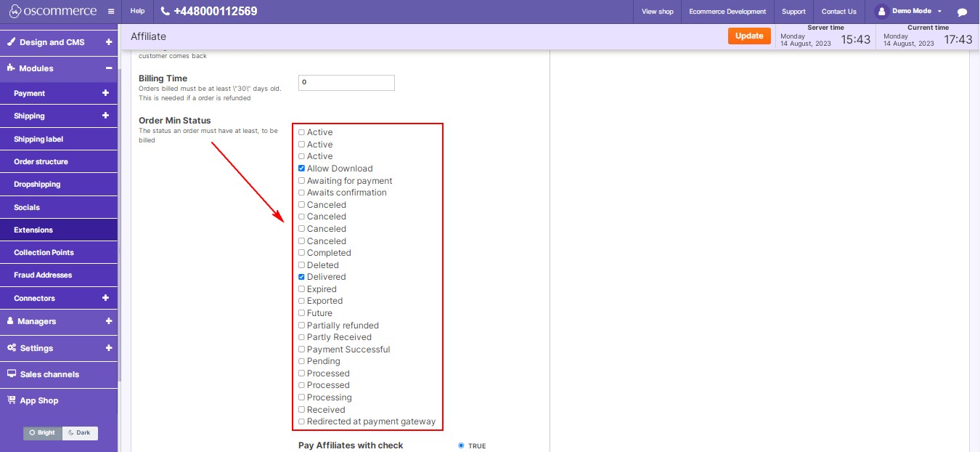Click the Managers person icon

click(x=11, y=320)
